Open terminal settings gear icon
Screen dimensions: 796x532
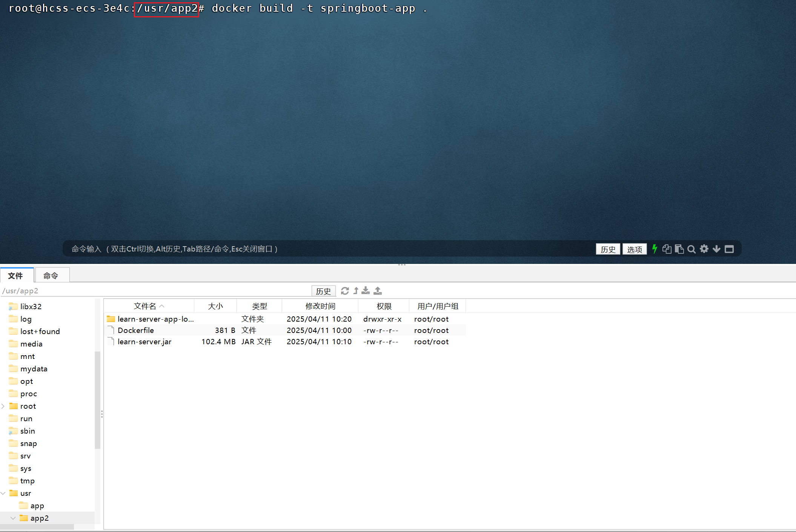point(704,249)
